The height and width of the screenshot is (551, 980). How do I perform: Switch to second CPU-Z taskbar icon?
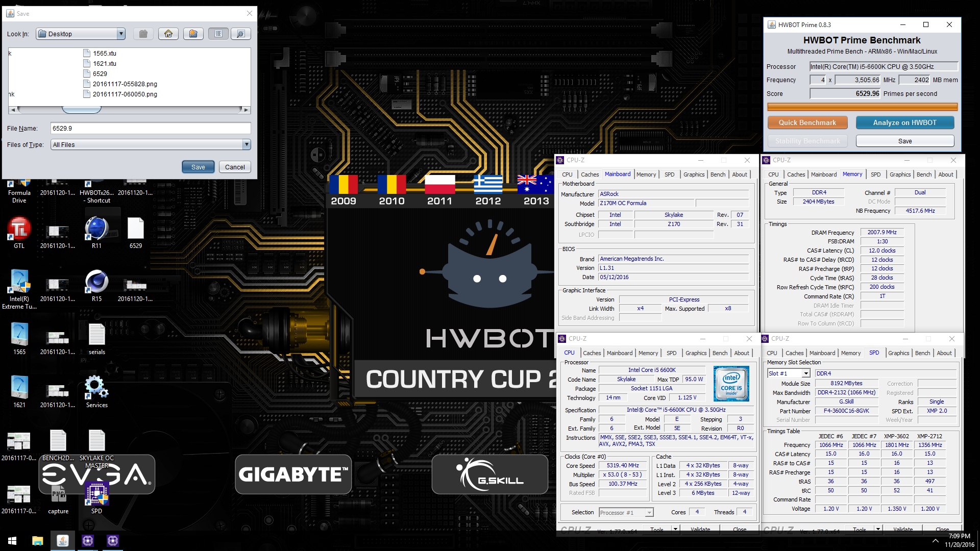tap(113, 541)
